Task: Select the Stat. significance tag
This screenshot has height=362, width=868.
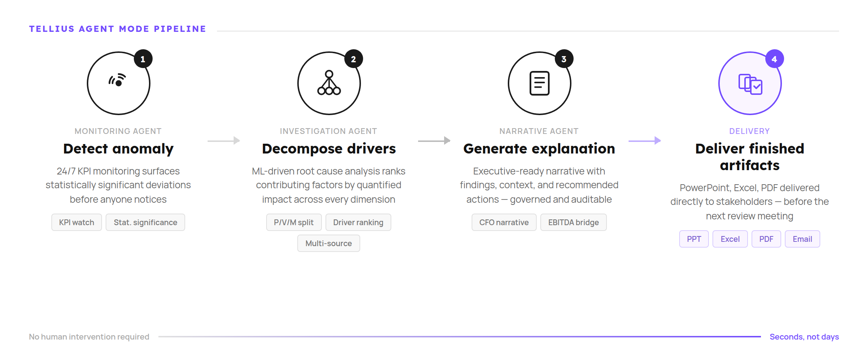Action: [x=145, y=222]
